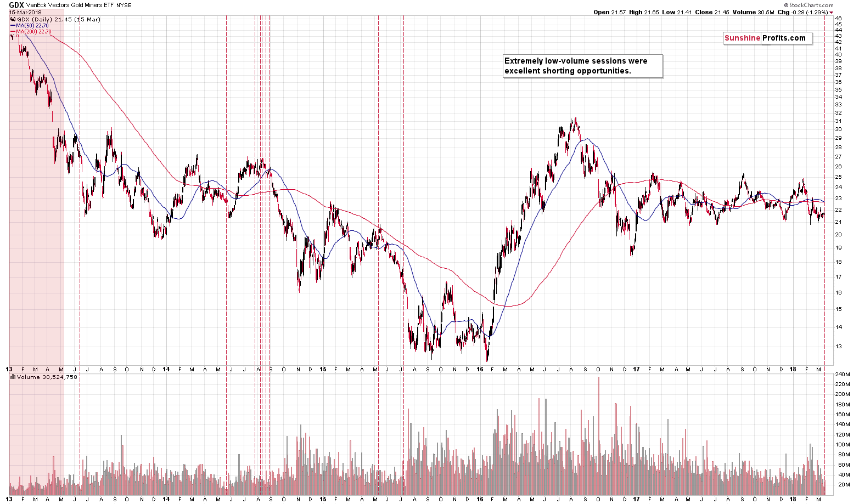Click year 18 label under the price panel

(x=793, y=370)
